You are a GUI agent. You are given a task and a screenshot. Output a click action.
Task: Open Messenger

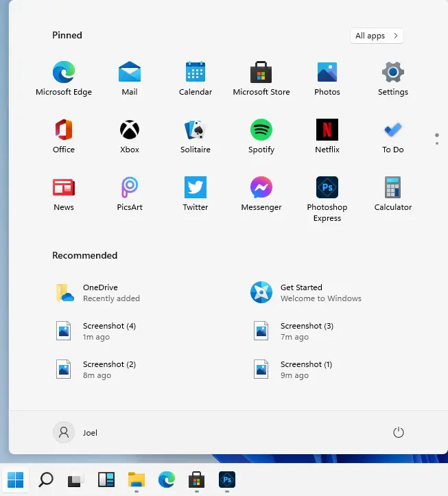click(261, 193)
